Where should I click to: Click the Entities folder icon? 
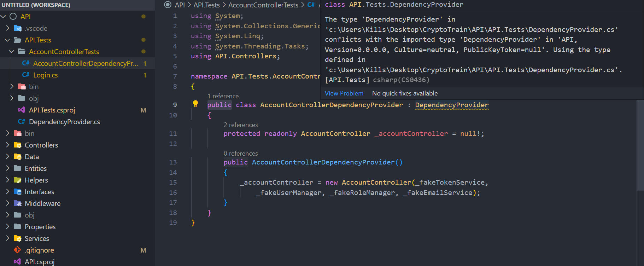point(18,168)
